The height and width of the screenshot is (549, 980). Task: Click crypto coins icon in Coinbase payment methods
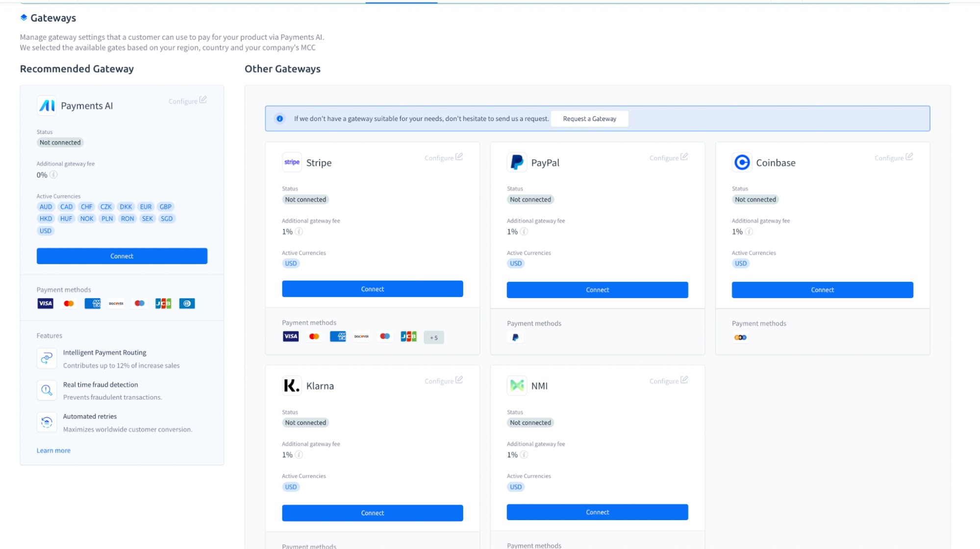[740, 337]
